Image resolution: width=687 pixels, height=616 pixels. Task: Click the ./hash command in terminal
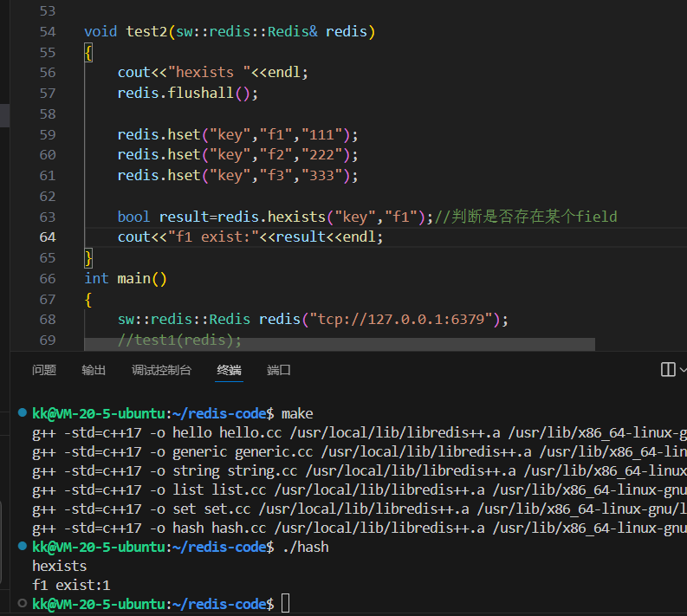[306, 548]
